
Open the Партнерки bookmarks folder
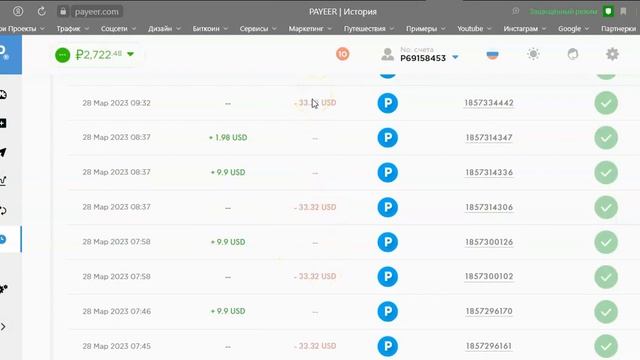click(618, 29)
